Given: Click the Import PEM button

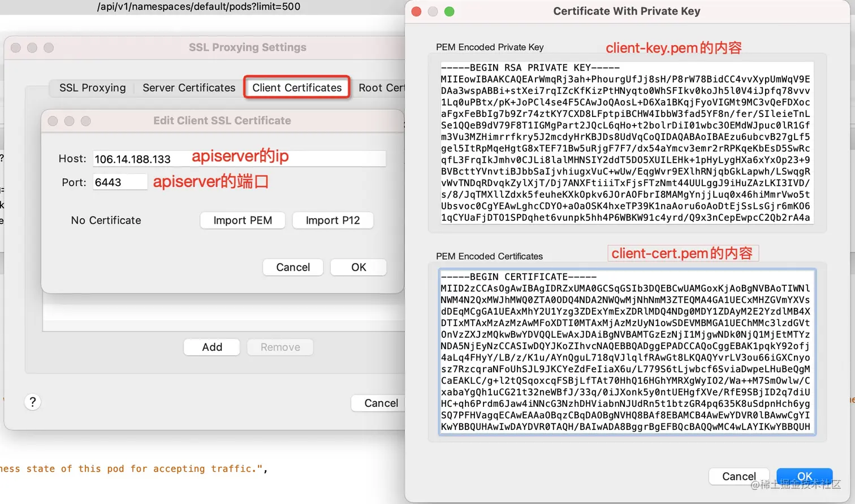Looking at the screenshot, I should click(x=243, y=220).
